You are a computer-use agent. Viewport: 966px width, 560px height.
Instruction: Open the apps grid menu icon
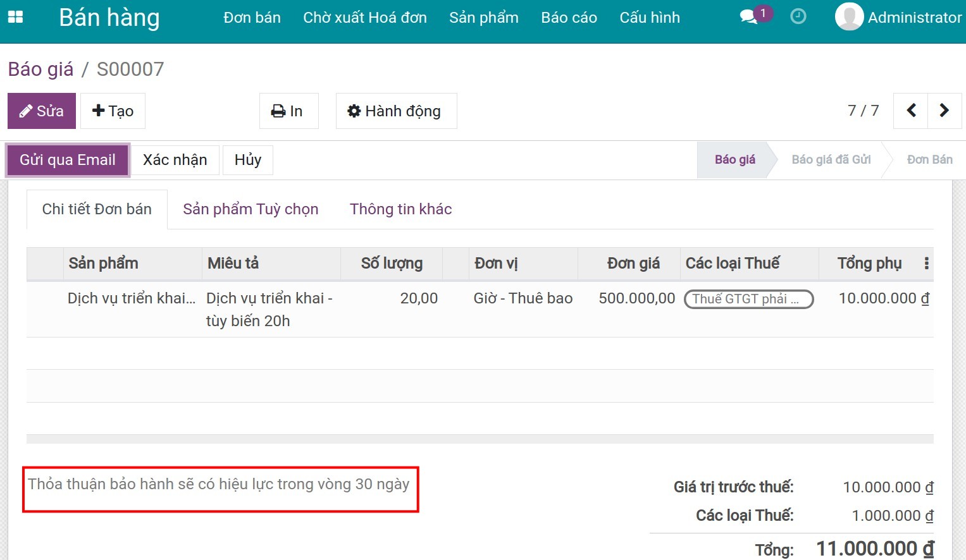(x=15, y=17)
